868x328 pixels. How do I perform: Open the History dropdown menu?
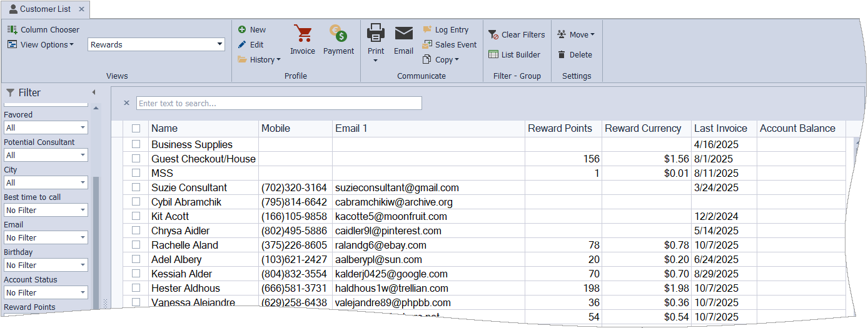259,60
